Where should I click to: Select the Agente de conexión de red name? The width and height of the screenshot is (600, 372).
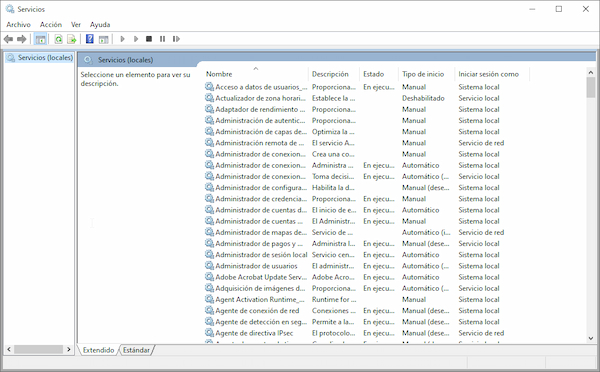[257, 311]
